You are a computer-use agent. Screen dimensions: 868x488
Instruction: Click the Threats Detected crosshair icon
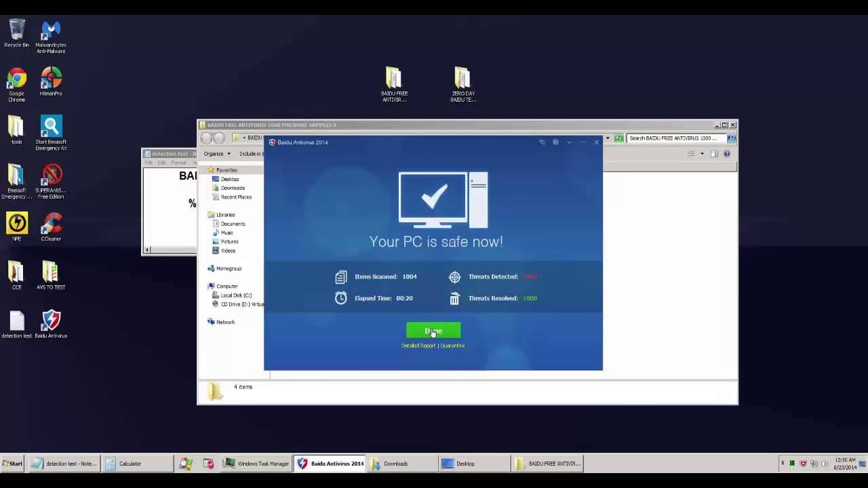454,277
